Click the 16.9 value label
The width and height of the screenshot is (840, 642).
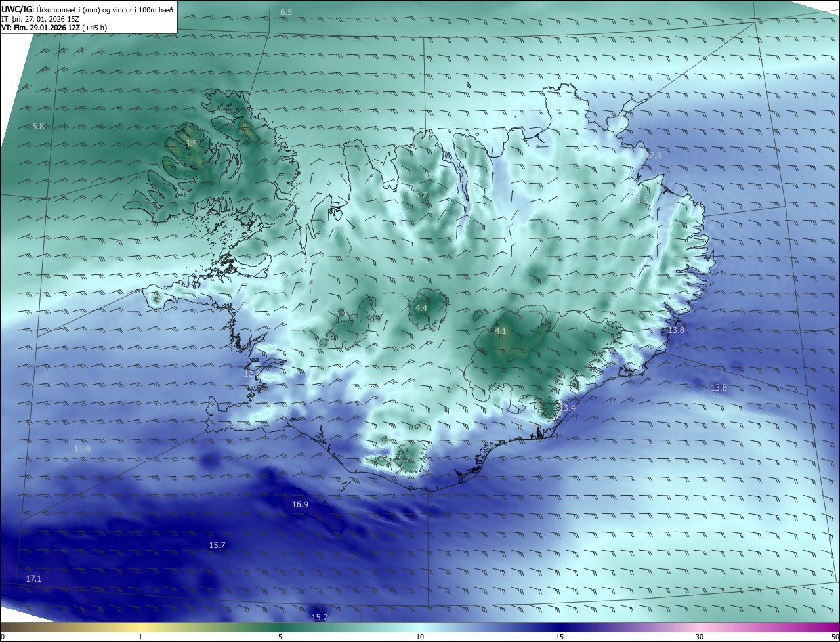click(x=300, y=505)
